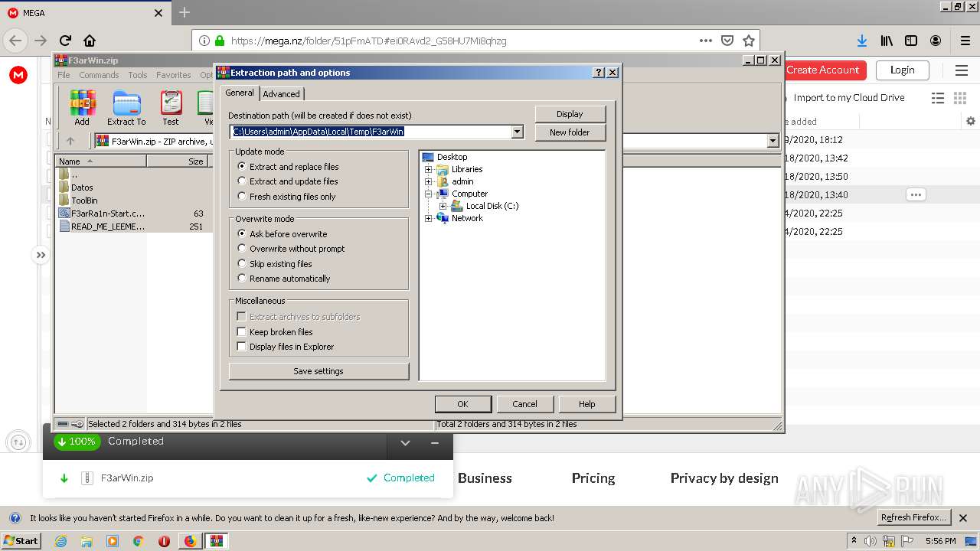Open the MEGA site hamburger menu

tap(962, 70)
